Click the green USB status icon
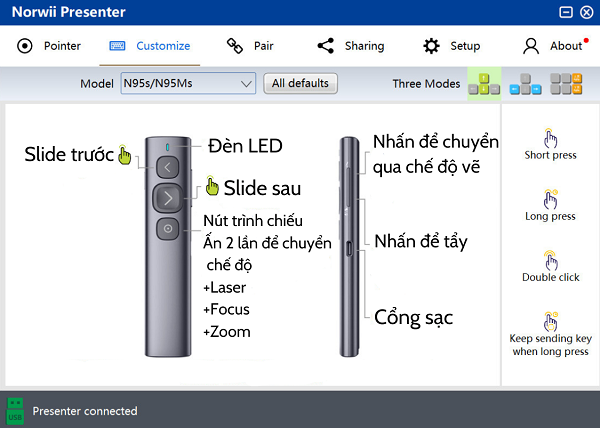600x428 pixels. point(15,410)
